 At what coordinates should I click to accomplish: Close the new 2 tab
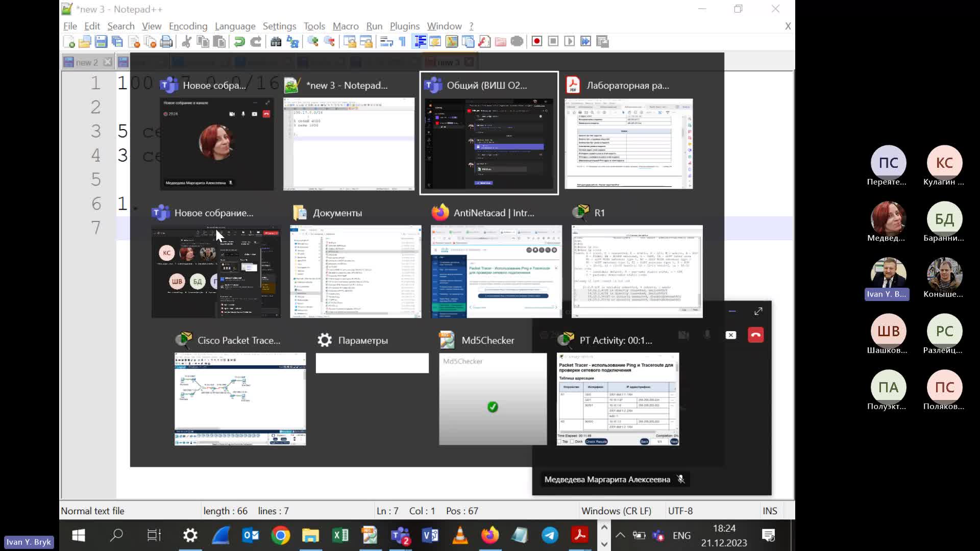click(x=107, y=62)
